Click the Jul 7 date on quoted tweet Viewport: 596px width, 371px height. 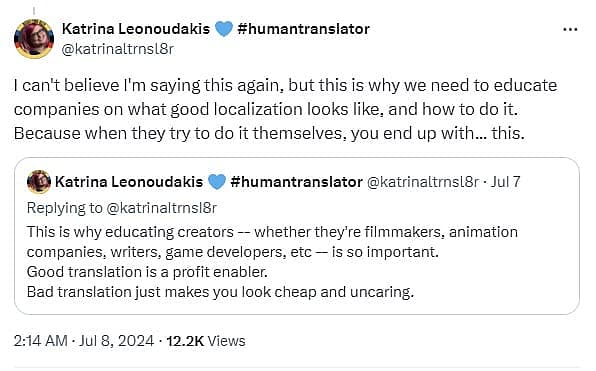505,182
